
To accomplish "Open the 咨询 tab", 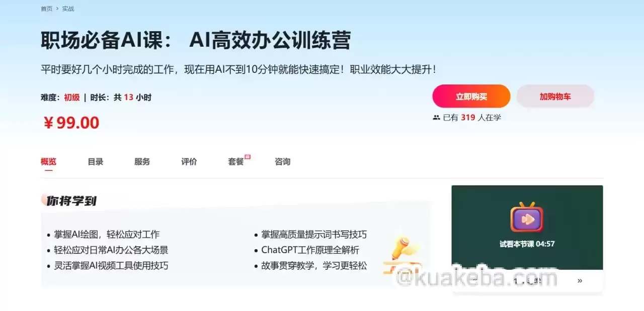I will click(283, 162).
